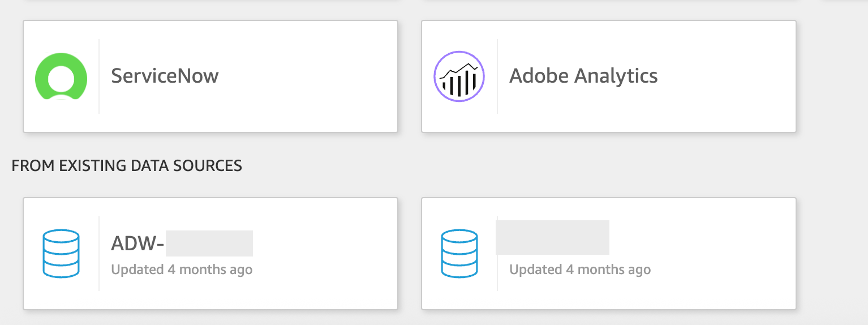
Task: Click the Adobe Analytics chart logo icon
Action: [x=459, y=76]
